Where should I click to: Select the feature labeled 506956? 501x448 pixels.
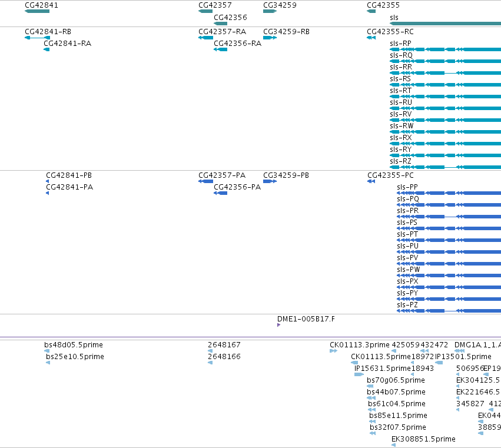point(458,375)
